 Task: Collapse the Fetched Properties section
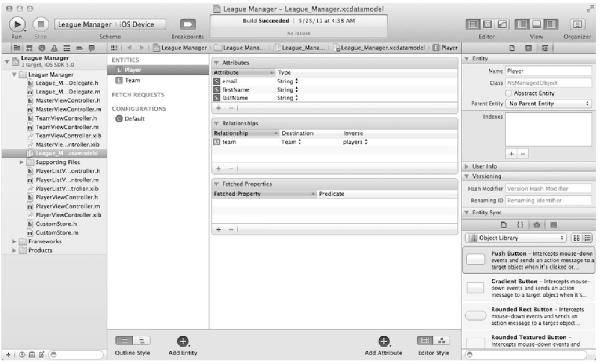tap(216, 184)
